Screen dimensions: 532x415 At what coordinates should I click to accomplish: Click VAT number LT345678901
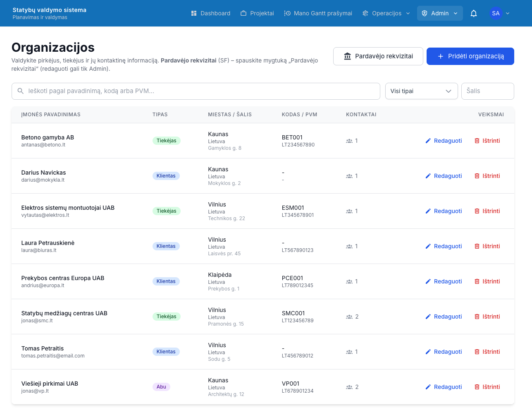click(x=298, y=215)
